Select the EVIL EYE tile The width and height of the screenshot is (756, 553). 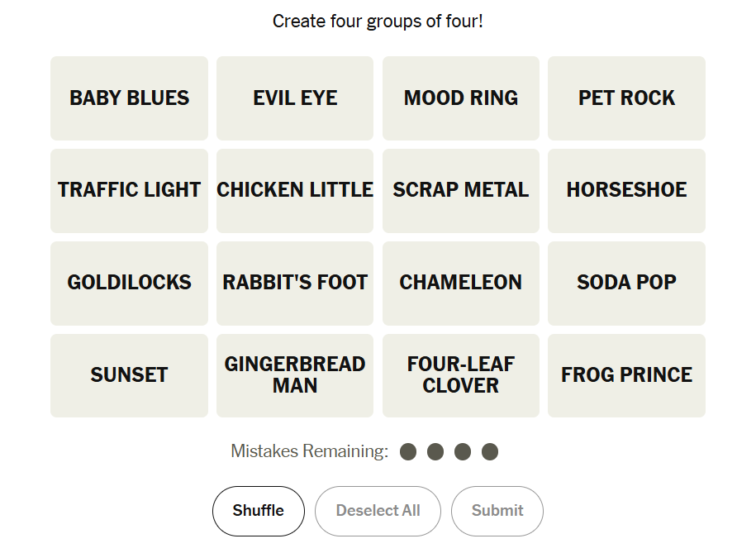tap(295, 98)
